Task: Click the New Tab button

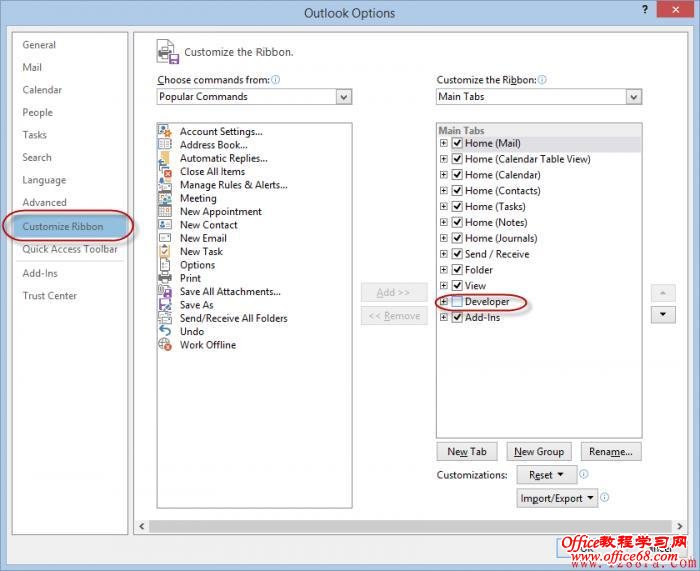Action: tap(467, 451)
